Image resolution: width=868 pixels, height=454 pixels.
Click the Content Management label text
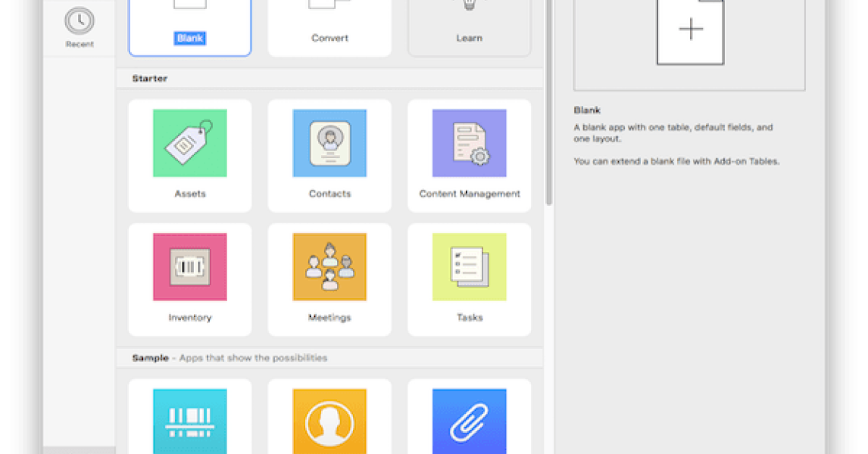470,194
